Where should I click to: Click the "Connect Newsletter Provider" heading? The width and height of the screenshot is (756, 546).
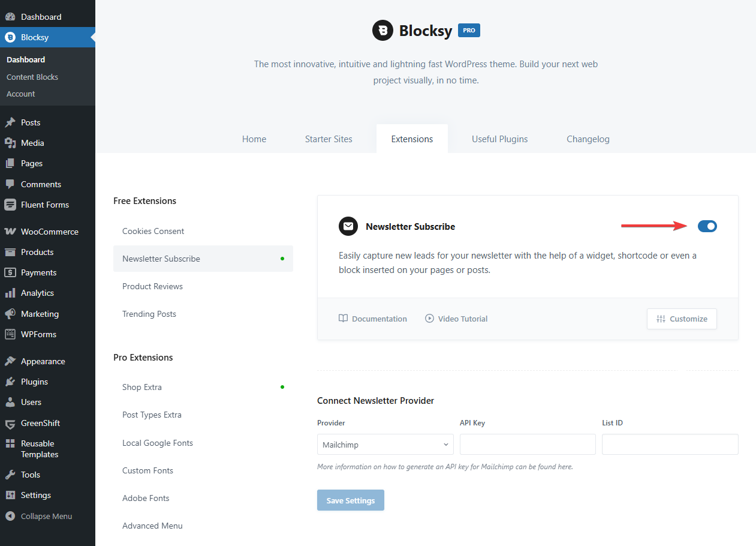376,400
